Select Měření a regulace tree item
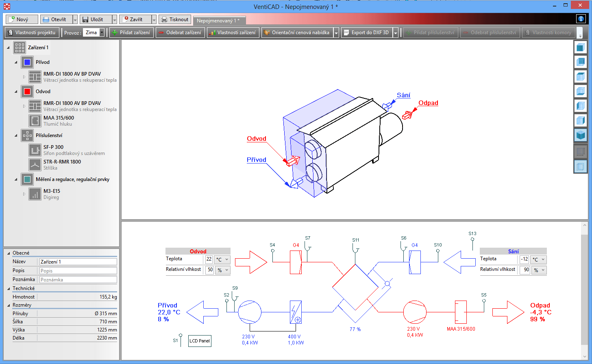 [72, 179]
